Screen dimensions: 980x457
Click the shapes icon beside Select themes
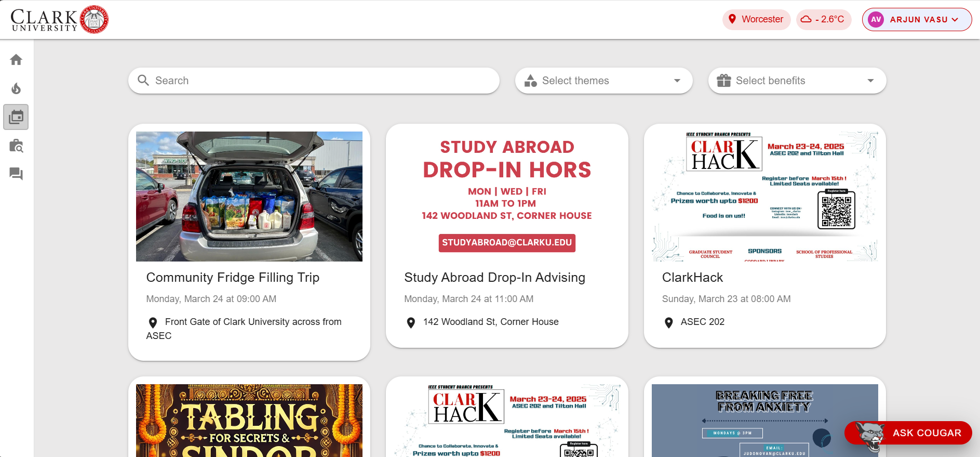click(x=531, y=81)
